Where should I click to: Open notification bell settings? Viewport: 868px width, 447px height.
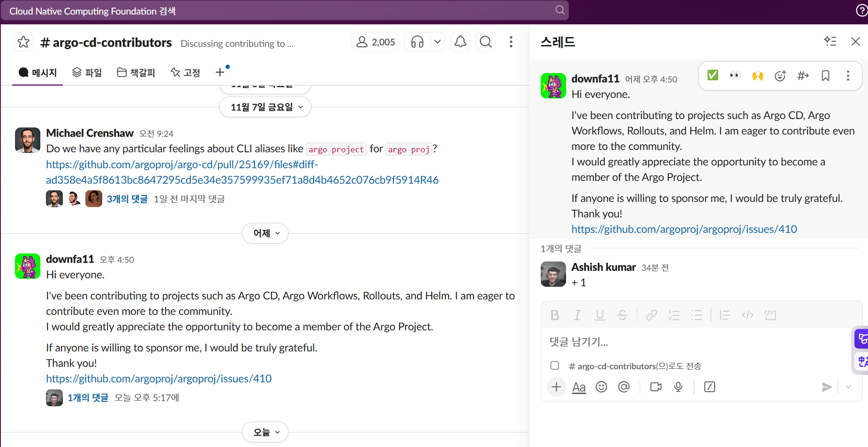click(x=460, y=42)
